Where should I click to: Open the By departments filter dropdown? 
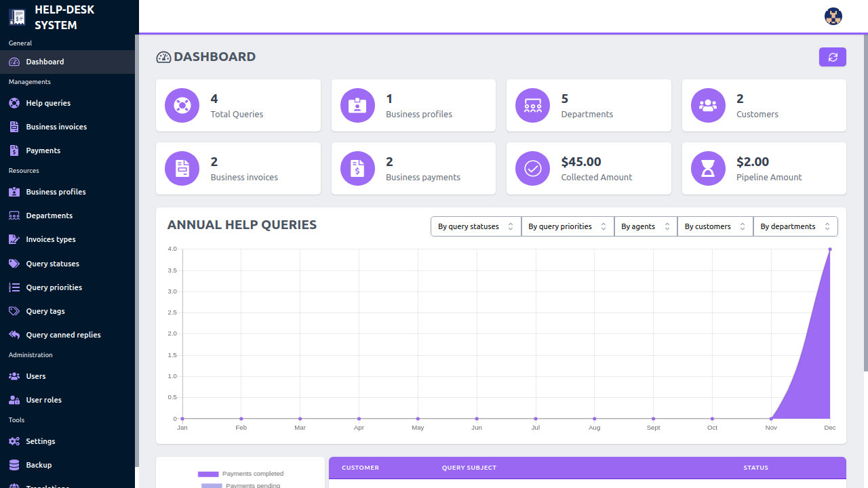coord(795,226)
